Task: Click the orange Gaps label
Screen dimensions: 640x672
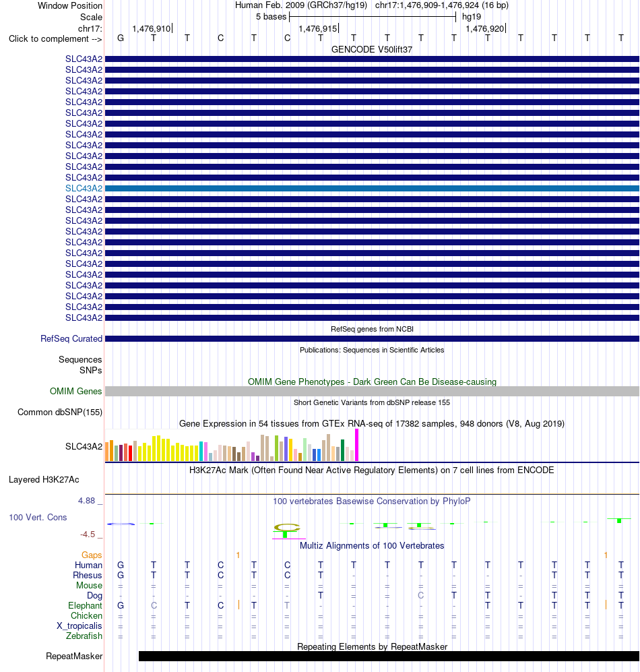Action: pyautogui.click(x=92, y=555)
